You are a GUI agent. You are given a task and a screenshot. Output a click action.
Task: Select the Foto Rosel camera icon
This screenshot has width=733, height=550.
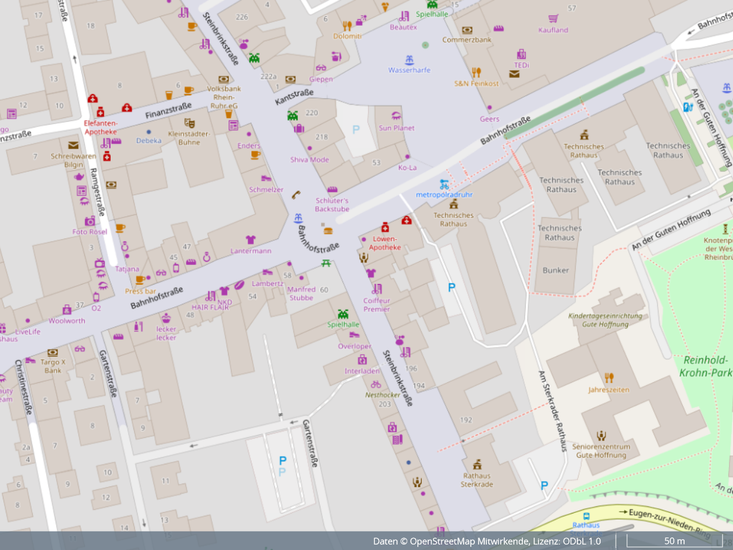(90, 220)
